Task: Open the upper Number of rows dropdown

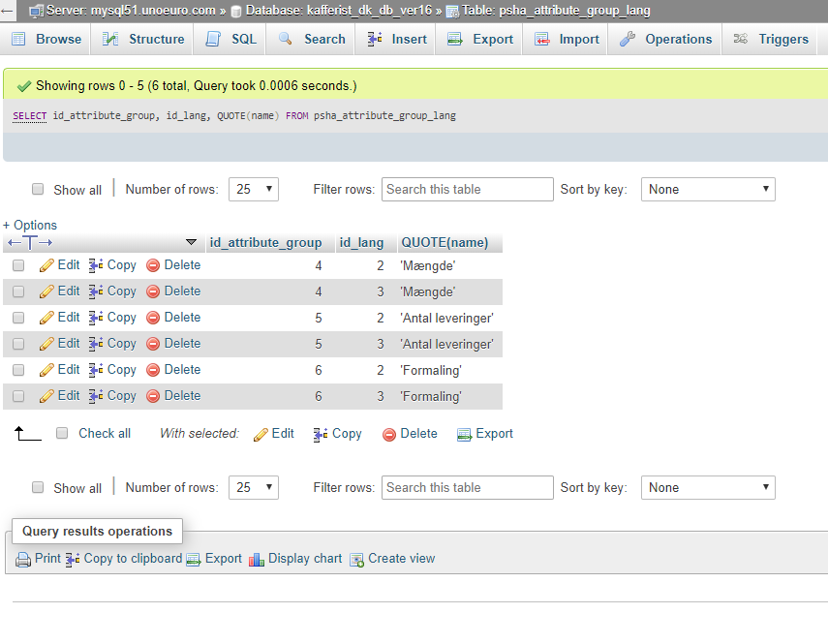Action: point(254,189)
